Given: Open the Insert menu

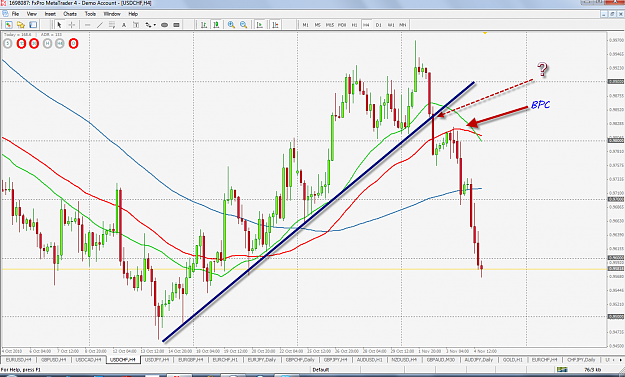Looking at the screenshot, I should pyautogui.click(x=50, y=14).
